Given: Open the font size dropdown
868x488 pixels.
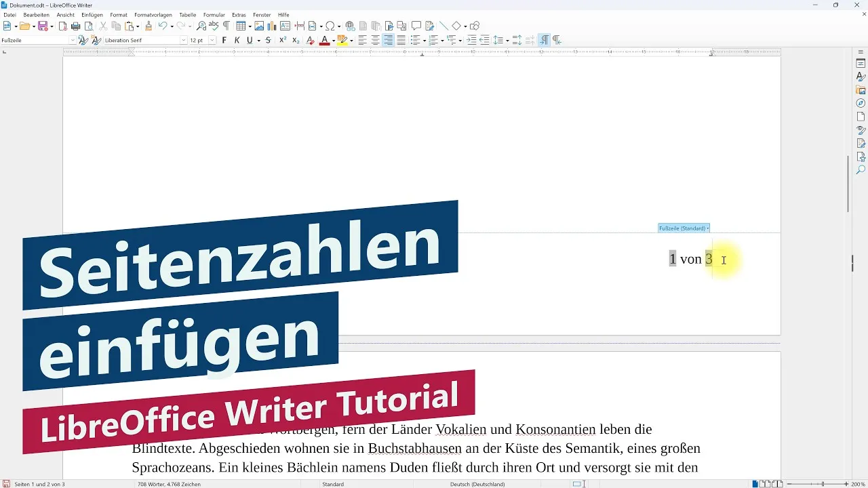Looking at the screenshot, I should point(212,40).
